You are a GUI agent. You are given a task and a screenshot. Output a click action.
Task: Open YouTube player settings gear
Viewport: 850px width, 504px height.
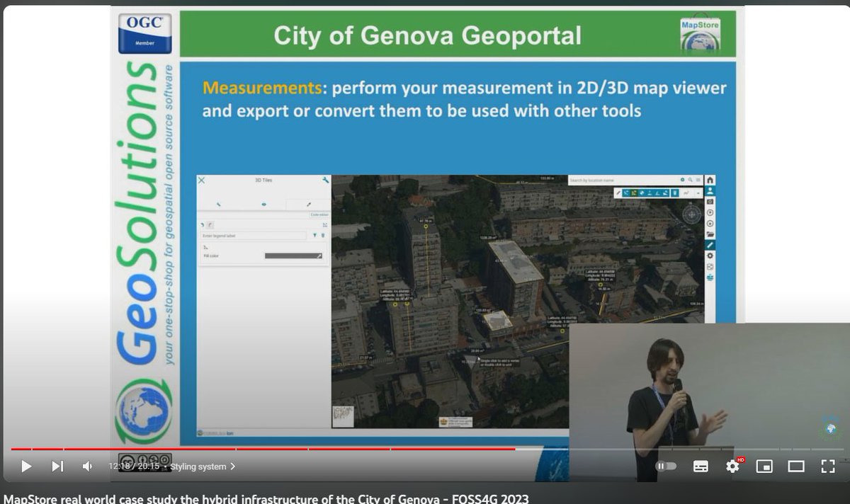pos(733,466)
